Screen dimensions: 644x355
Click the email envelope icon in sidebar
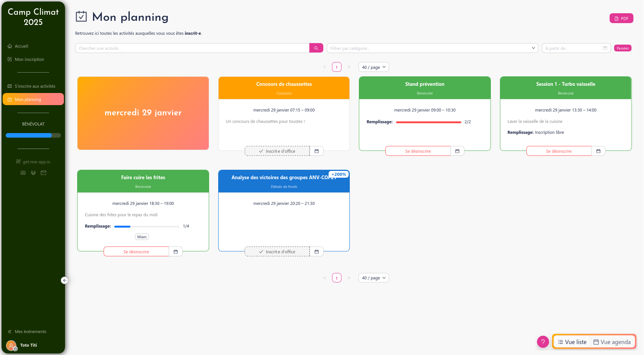[43, 173]
